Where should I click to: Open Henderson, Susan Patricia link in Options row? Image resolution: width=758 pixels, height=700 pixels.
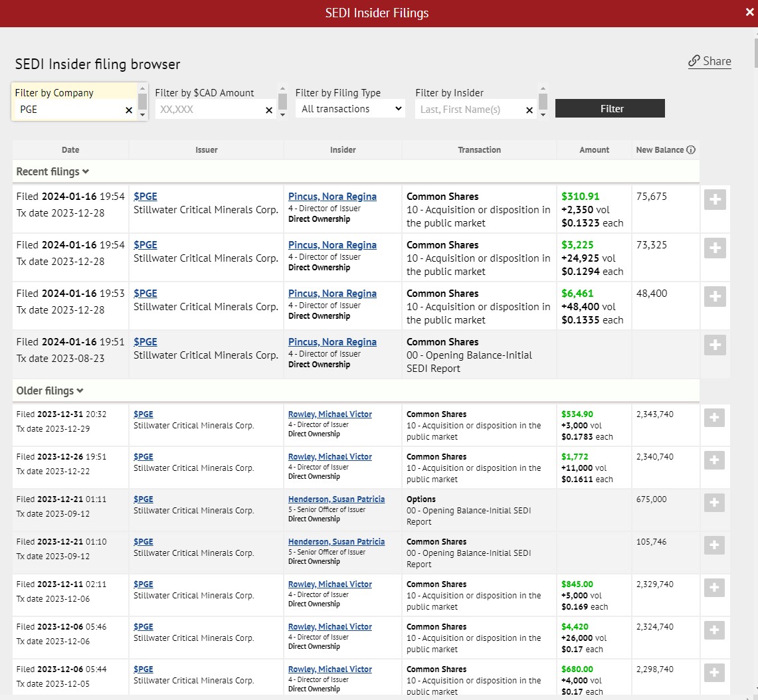[x=336, y=499]
